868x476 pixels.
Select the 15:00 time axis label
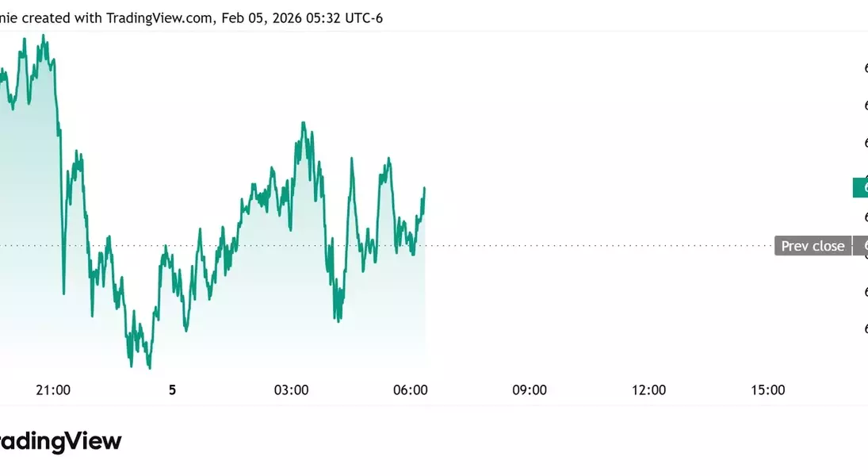pos(767,390)
